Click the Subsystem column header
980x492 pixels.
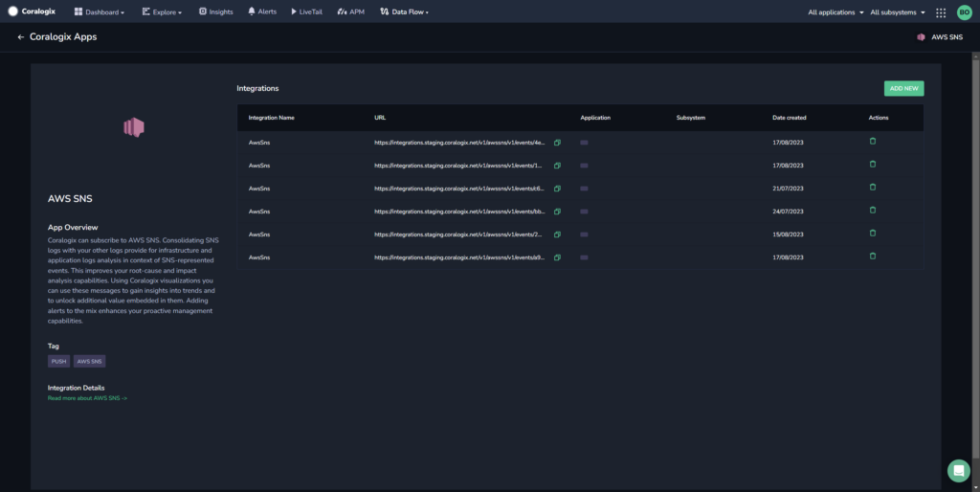(x=691, y=118)
